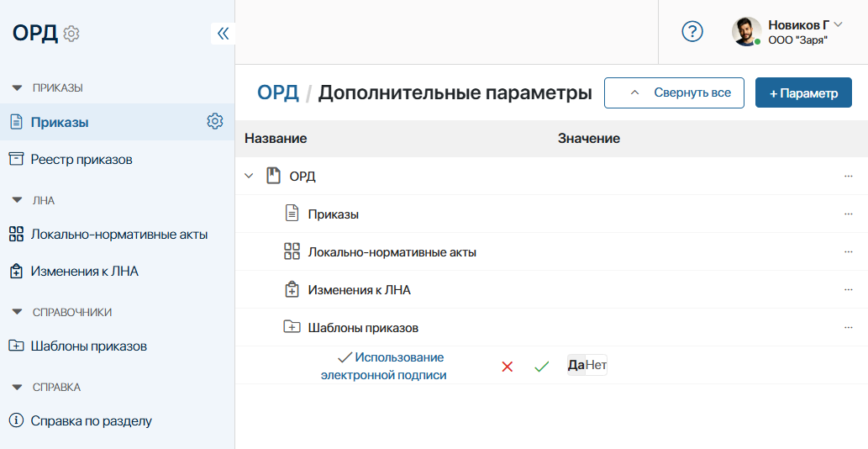Image resolution: width=868 pixels, height=449 pixels.
Task: Click the user avatar of Новиков
Action: tap(746, 32)
